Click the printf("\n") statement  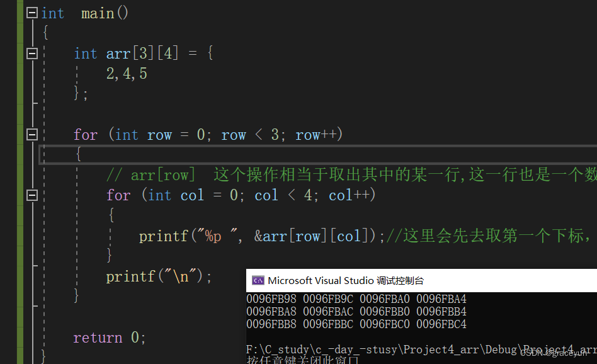159,276
